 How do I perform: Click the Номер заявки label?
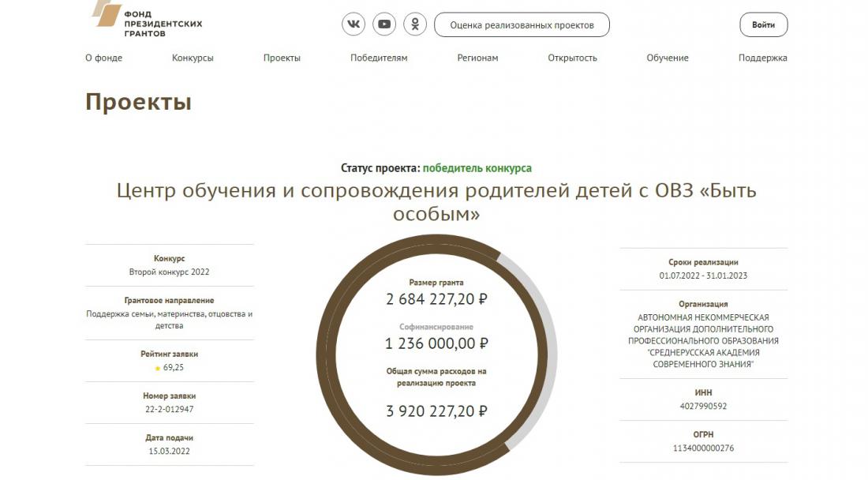coord(170,396)
